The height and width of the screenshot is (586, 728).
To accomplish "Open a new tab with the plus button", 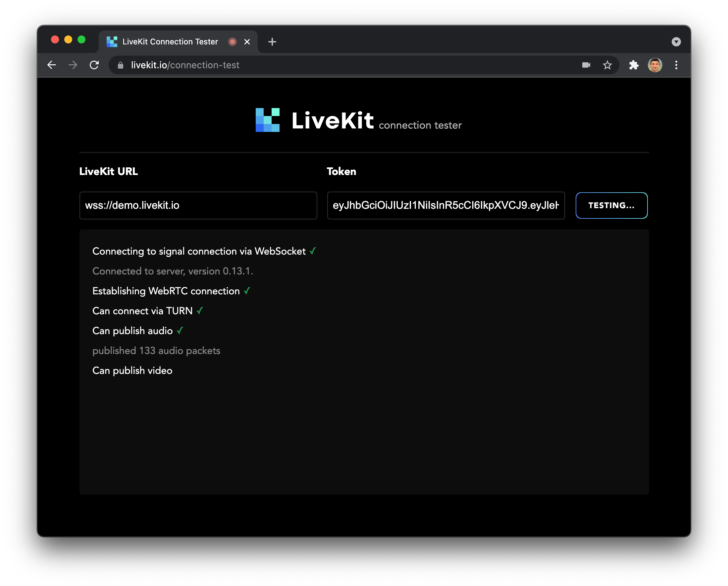I will [x=272, y=42].
